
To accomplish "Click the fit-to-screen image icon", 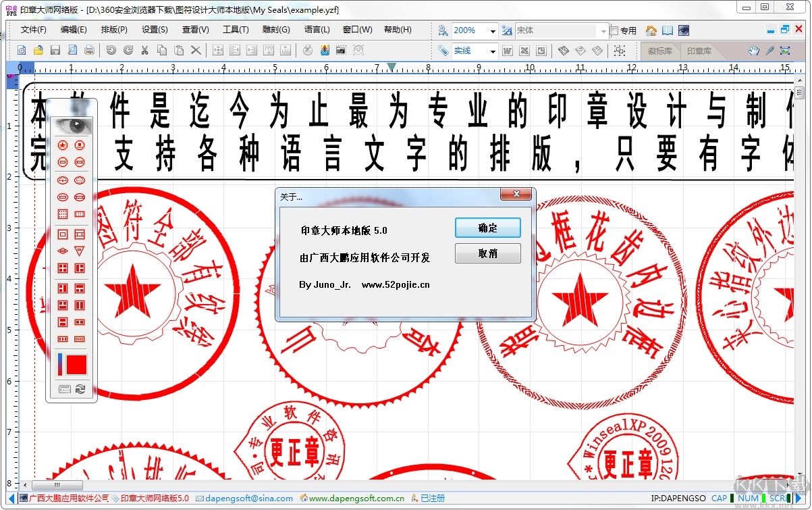I will click(785, 51).
